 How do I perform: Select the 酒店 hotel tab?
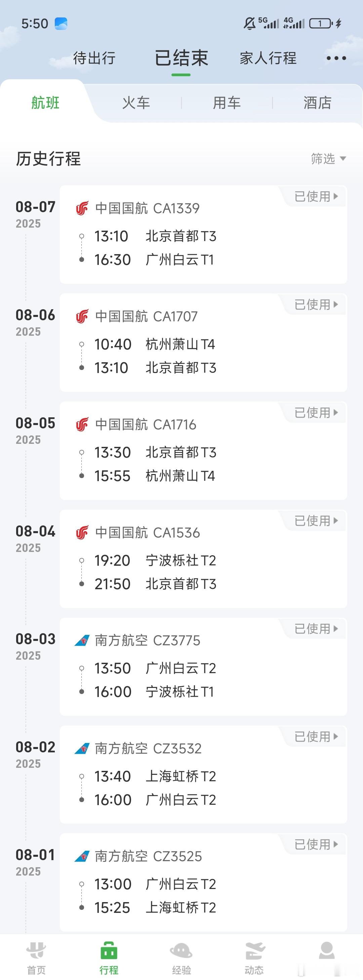click(x=317, y=103)
